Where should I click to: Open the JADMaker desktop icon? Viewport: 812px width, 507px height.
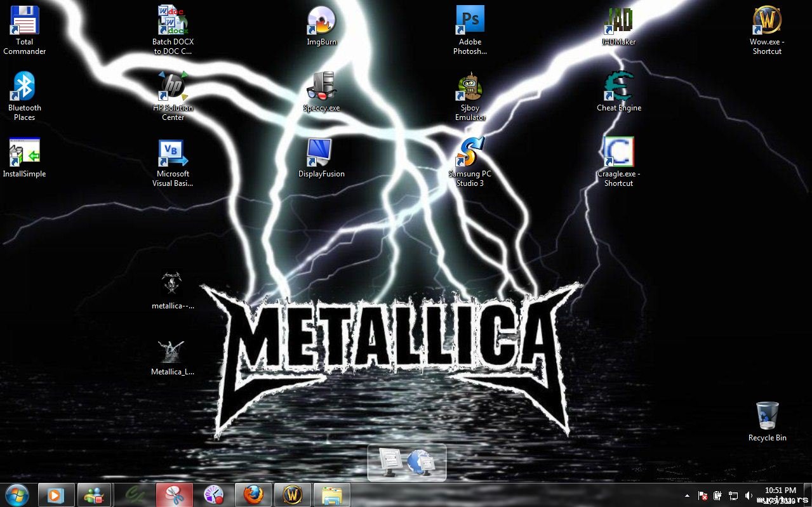tap(618, 26)
